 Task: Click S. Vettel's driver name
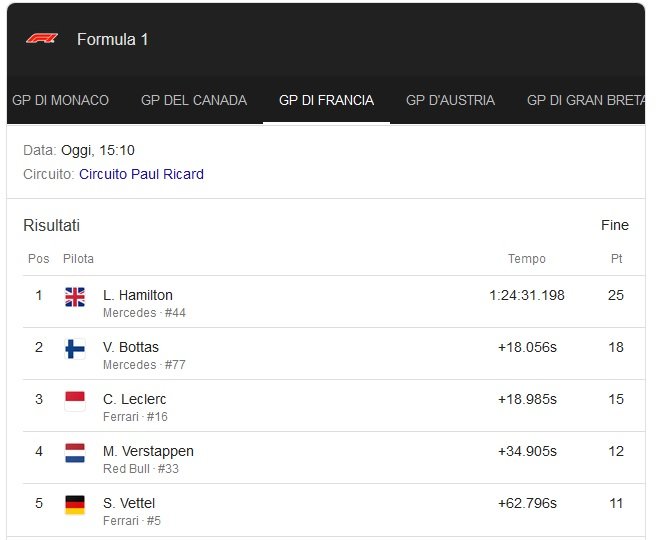[x=129, y=503]
